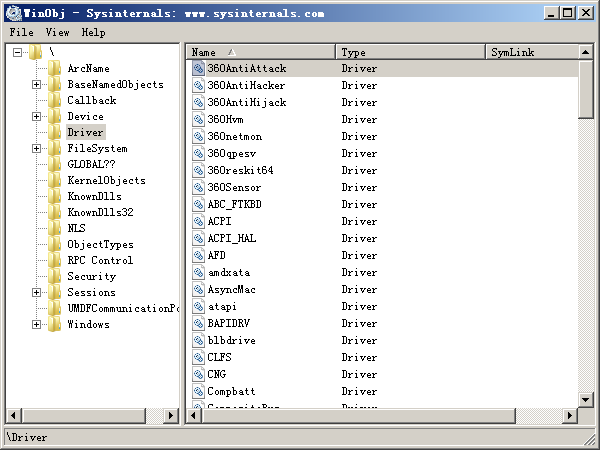The height and width of the screenshot is (450, 600).
Task: Click the driver icon beside 360netmon
Action: [198, 136]
